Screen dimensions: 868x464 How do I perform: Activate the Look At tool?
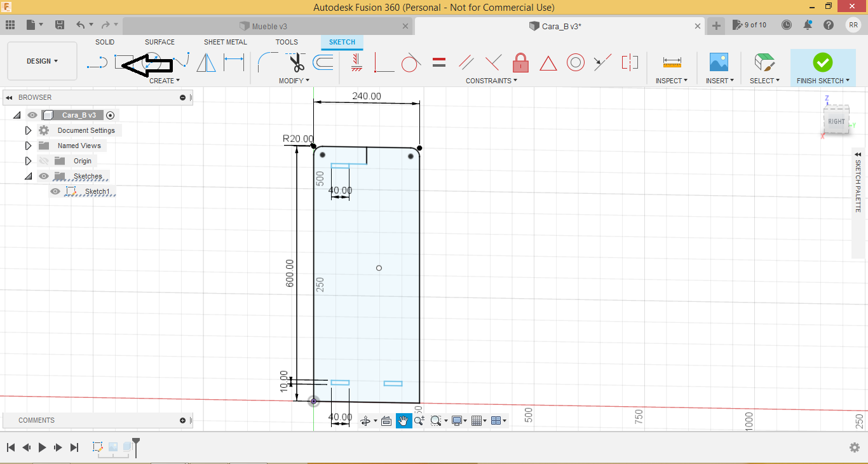pyautogui.click(x=386, y=421)
